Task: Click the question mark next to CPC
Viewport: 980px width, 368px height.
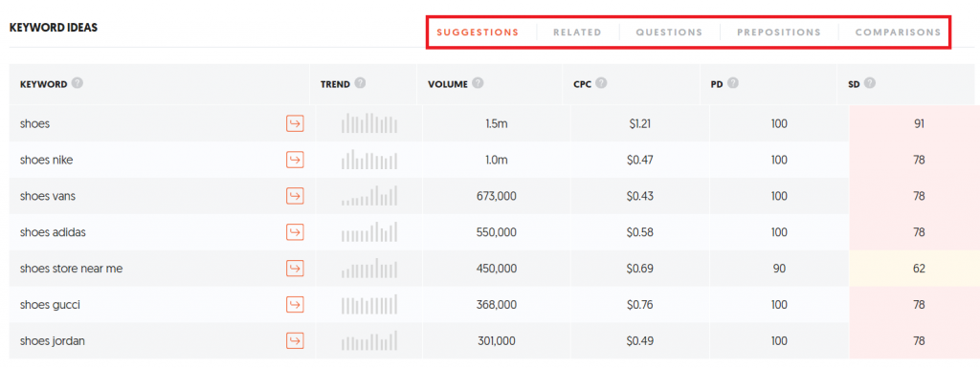Action: (x=601, y=83)
